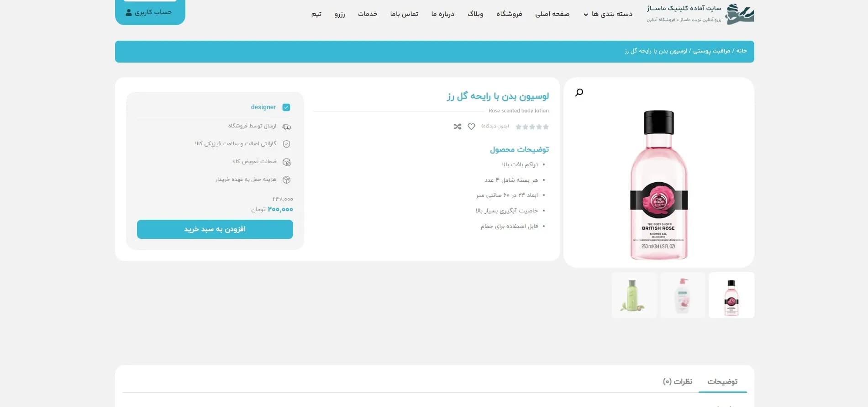Click the خانه breadcrumb link

pyautogui.click(x=742, y=51)
